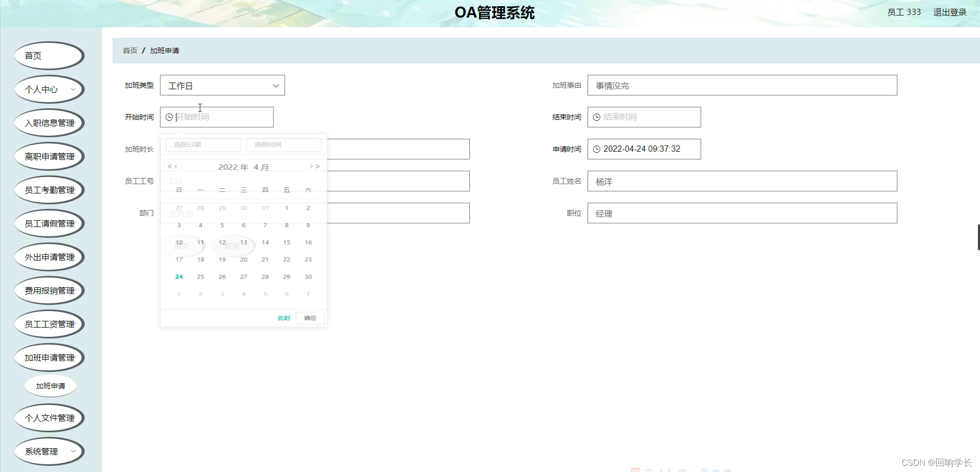Jump to next year with double-right arrow
Screen dimensions: 980x472
(317, 166)
